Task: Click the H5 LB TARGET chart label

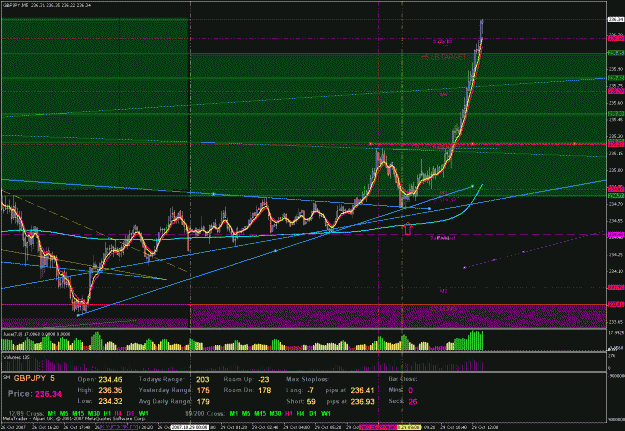Action: (444, 57)
